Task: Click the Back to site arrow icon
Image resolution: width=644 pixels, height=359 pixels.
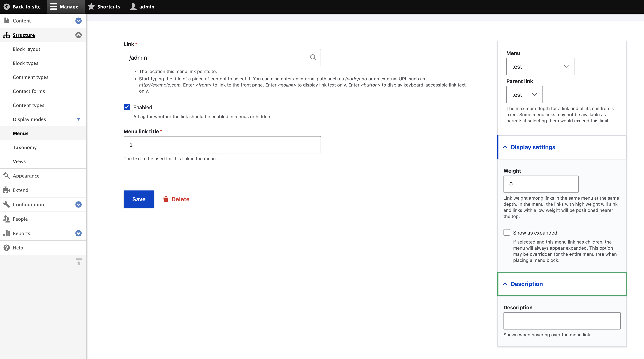Action: (x=6, y=7)
